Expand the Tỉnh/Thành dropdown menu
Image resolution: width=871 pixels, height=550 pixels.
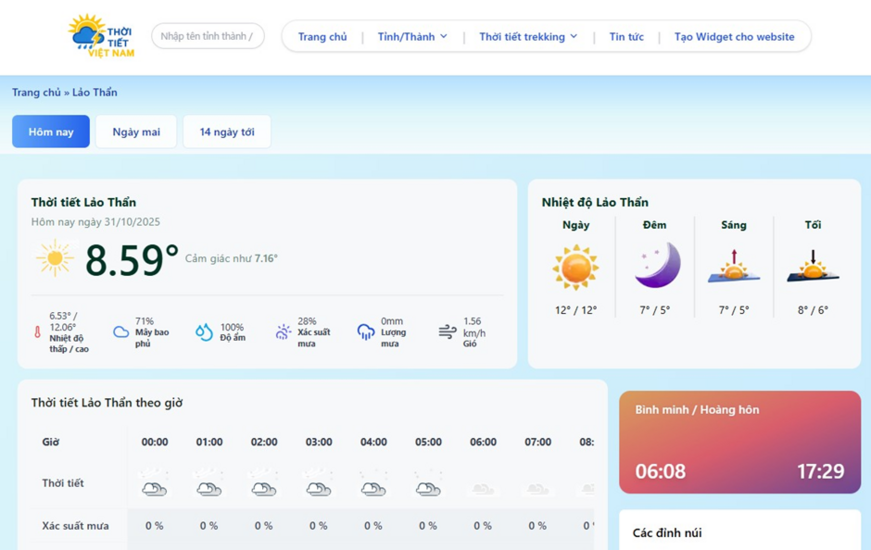[412, 37]
